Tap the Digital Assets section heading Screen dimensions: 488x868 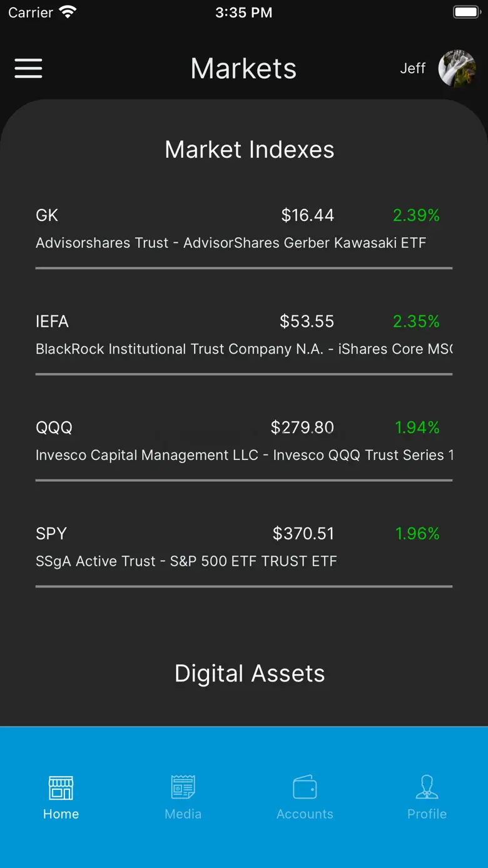click(250, 673)
